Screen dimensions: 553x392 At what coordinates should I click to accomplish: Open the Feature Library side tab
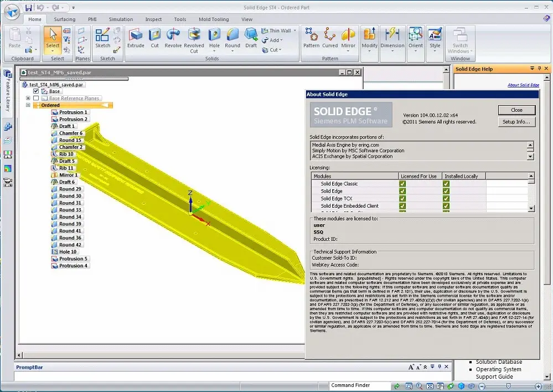point(8,90)
